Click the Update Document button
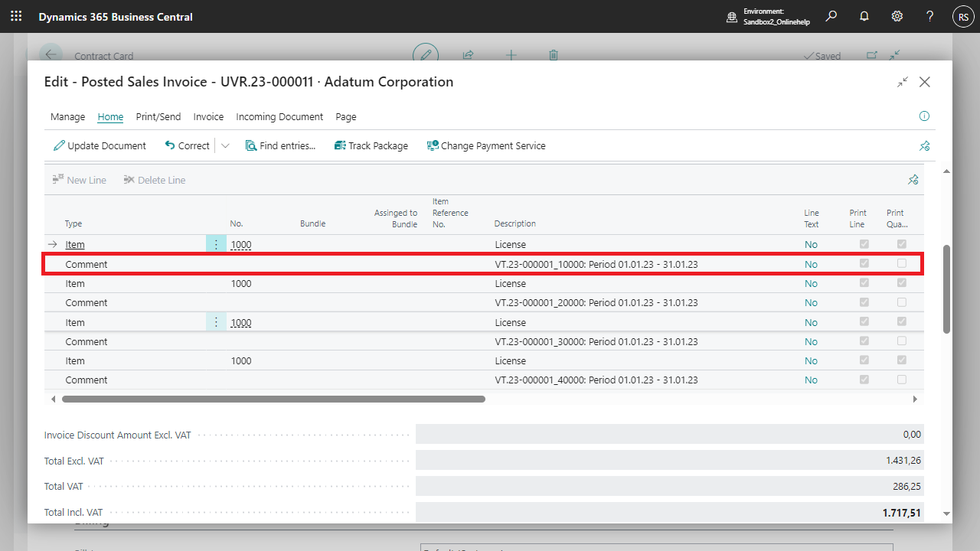Screen dimensions: 980x551 pyautogui.click(x=100, y=146)
